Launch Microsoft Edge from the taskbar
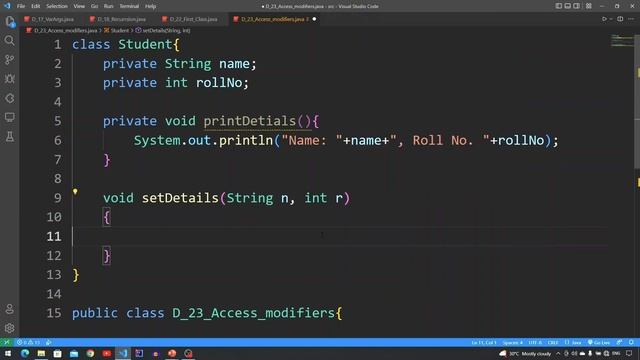The width and height of the screenshot is (640, 360). [25, 353]
